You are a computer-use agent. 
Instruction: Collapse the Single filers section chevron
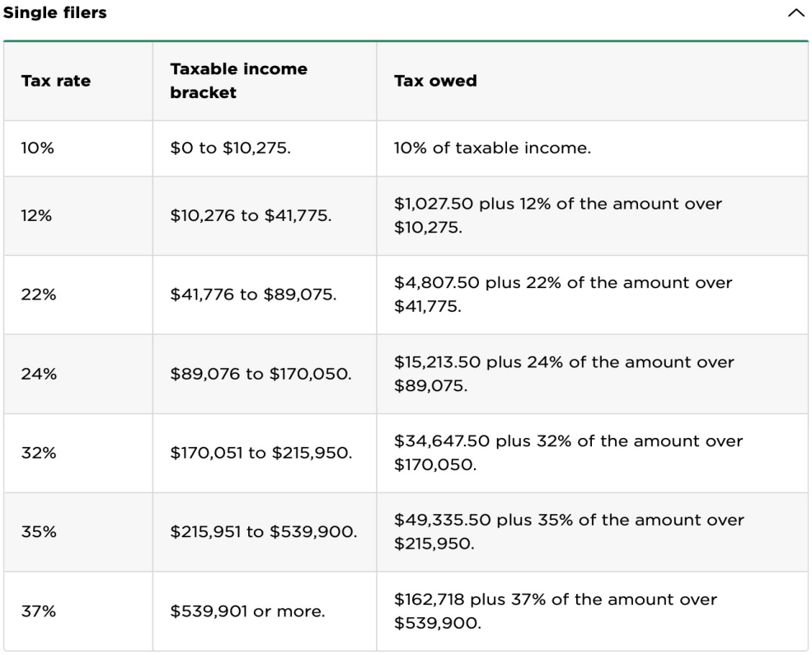pyautogui.click(x=795, y=13)
